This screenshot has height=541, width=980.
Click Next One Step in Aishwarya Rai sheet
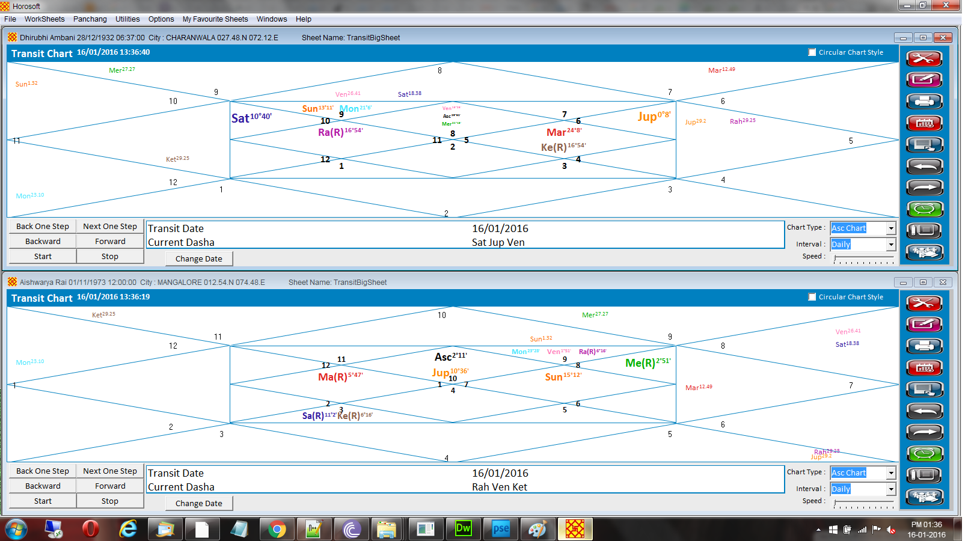(x=110, y=471)
